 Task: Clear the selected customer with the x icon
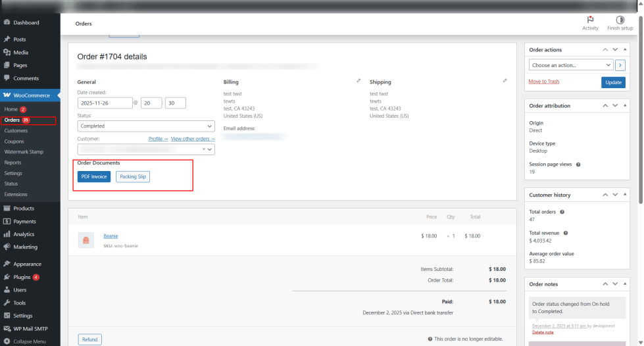click(203, 149)
